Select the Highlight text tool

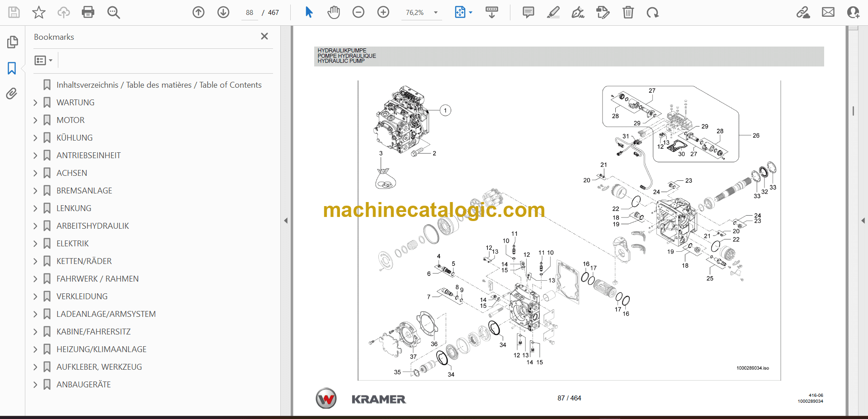tap(553, 12)
